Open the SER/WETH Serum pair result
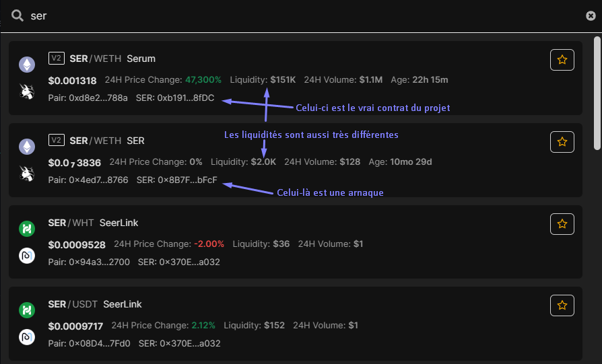Viewport: 602px width, 364px height. [295, 78]
